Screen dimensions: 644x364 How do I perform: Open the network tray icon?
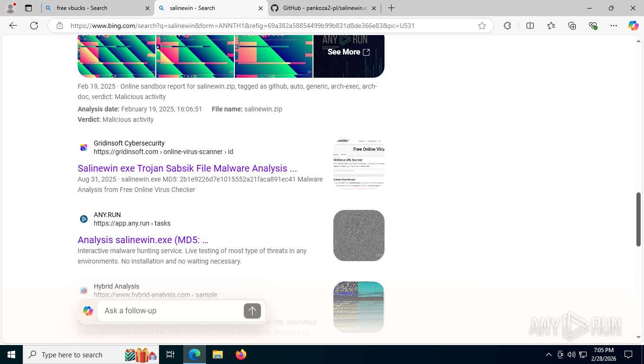point(583,355)
